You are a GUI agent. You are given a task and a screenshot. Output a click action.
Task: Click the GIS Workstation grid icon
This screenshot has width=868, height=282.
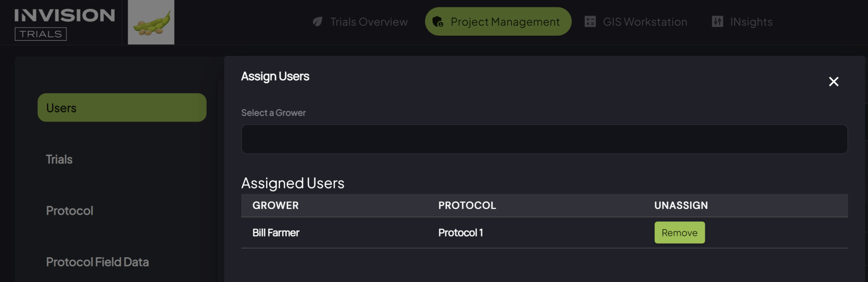point(590,22)
